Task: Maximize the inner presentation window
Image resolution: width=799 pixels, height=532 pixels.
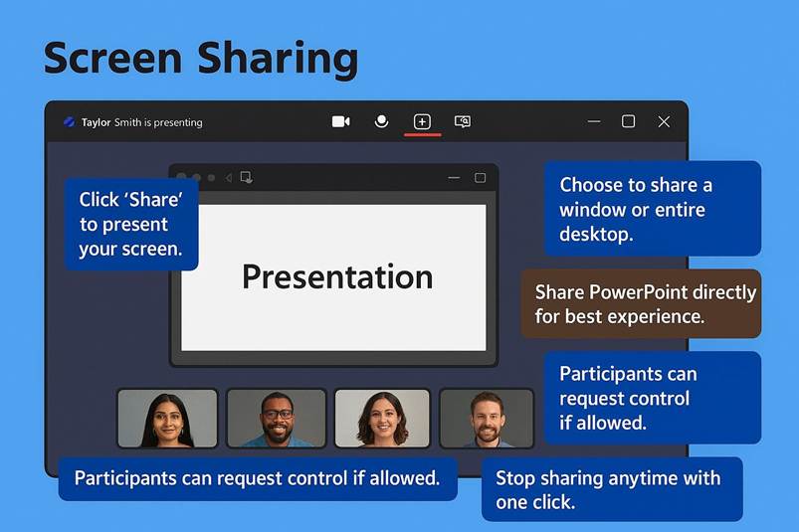Action: [480, 178]
